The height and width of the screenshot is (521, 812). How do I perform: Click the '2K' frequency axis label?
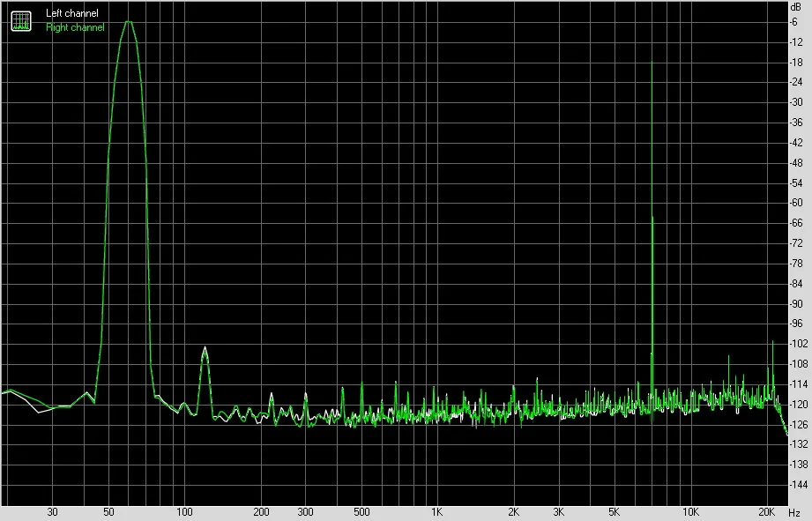coord(513,512)
